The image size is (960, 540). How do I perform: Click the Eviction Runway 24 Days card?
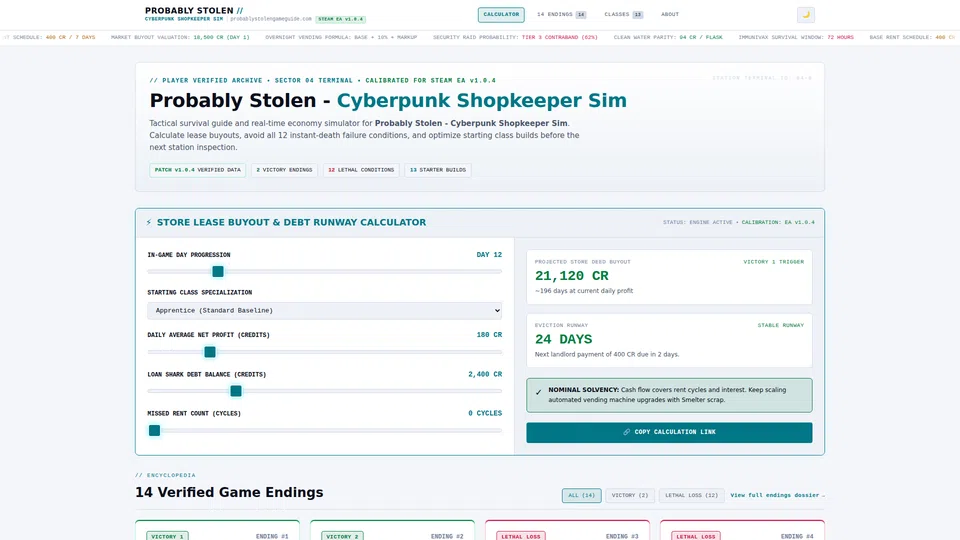669,340
